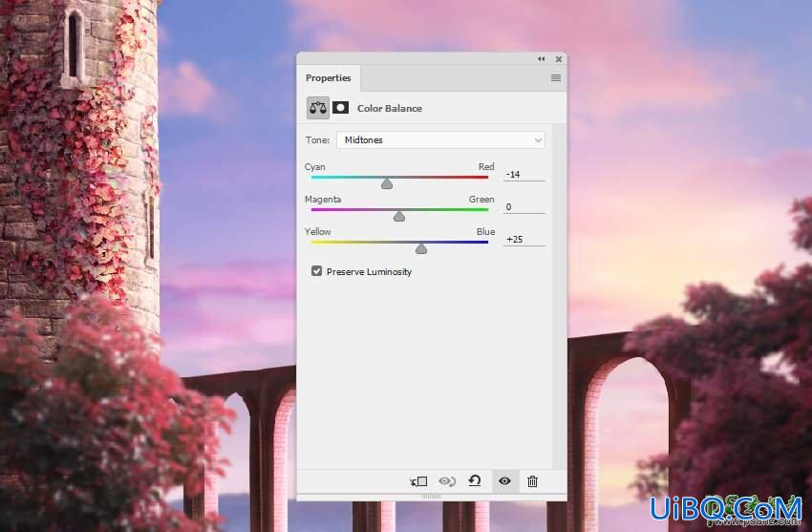This screenshot has width=812, height=532.
Task: Click the Magenta-Green value field showing 0
Action: point(524,207)
